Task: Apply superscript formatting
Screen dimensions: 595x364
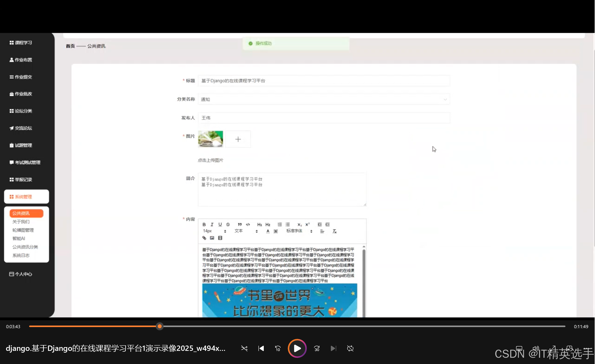Action: (x=307, y=224)
